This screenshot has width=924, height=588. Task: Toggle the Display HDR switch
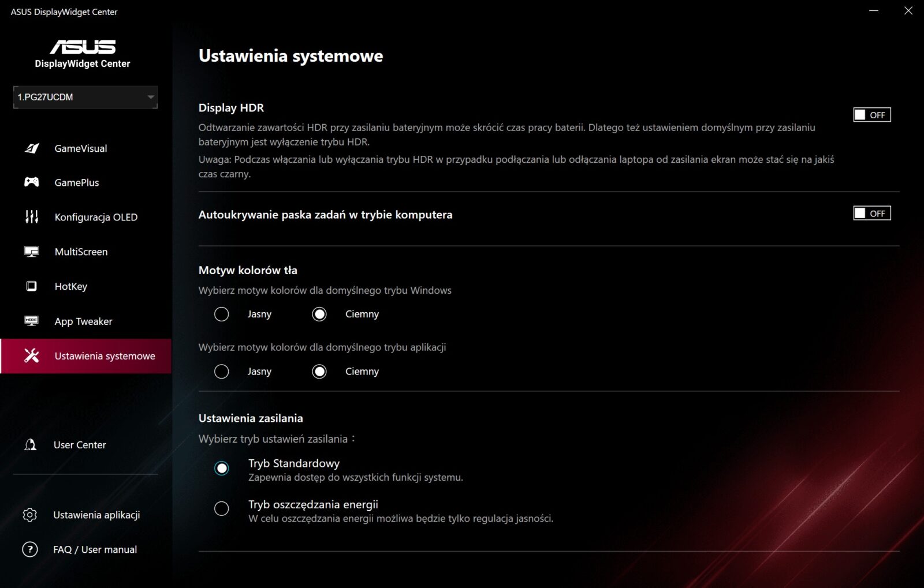[872, 115]
